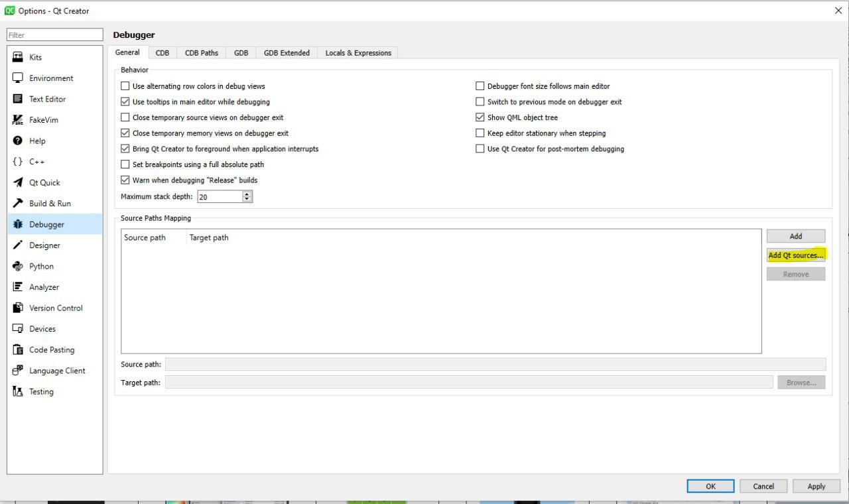This screenshot has height=504, width=849.
Task: Decrease maximum stack depth with down arrow
Action: click(x=247, y=199)
